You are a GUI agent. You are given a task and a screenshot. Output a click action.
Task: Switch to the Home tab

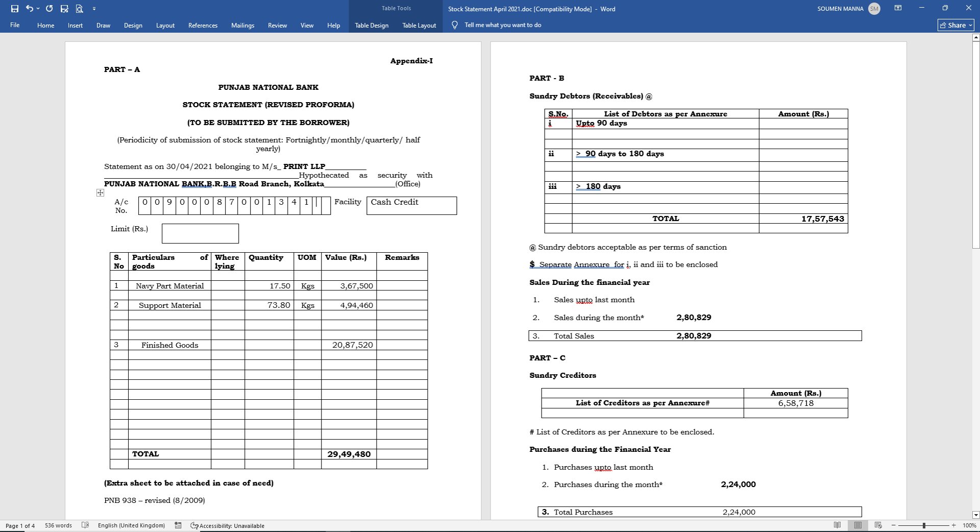coord(45,26)
